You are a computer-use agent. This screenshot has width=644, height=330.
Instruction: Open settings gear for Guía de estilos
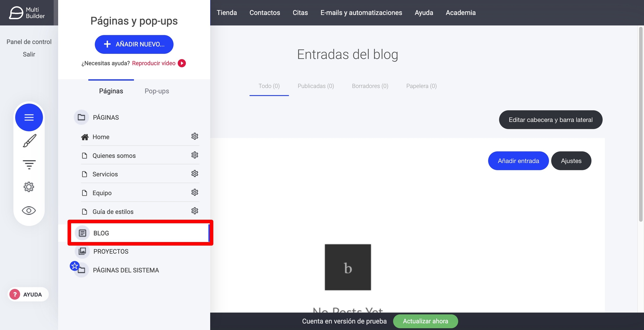[x=195, y=211]
